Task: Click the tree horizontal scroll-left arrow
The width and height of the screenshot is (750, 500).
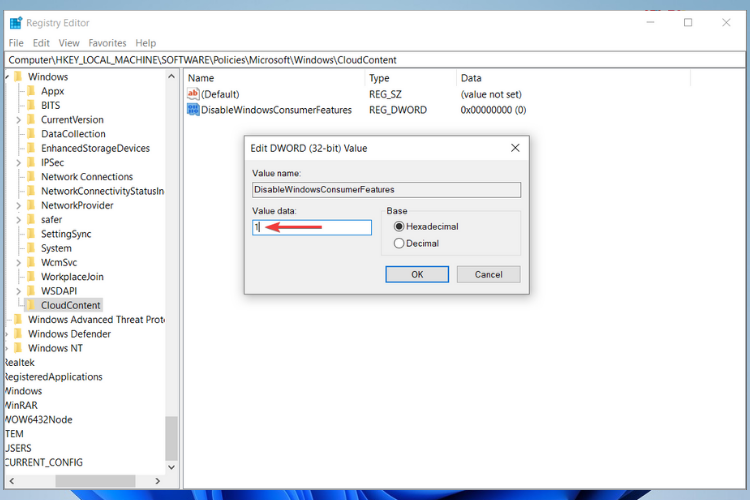Action: click(12, 481)
